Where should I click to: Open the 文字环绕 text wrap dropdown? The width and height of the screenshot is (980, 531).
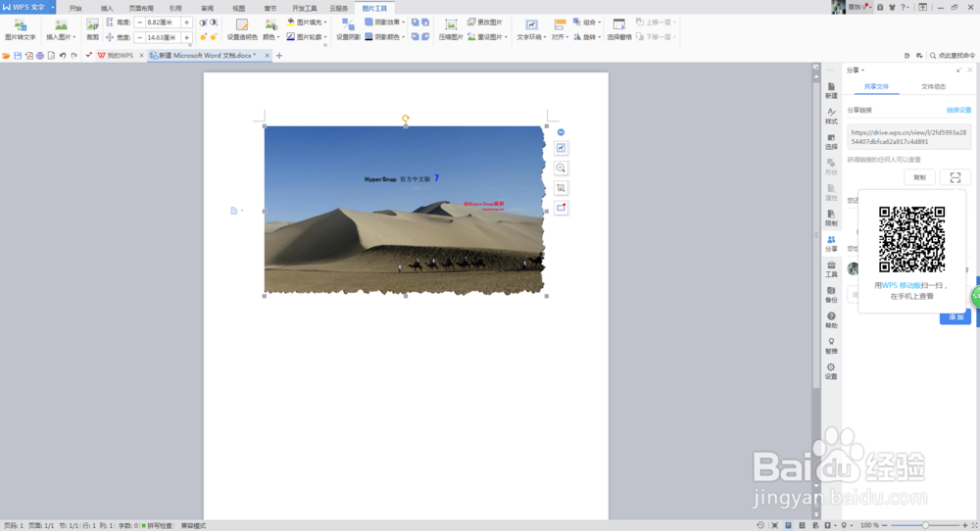coord(531,37)
